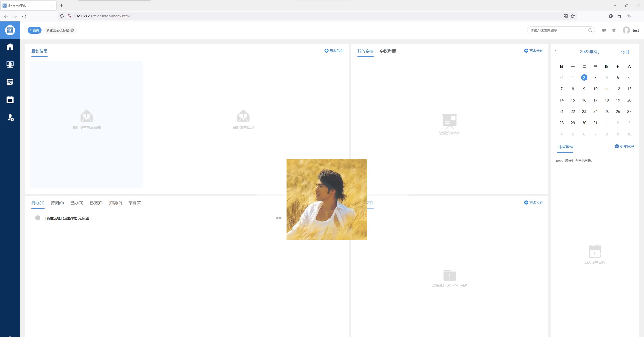This screenshot has height=337, width=644.
Task: Switch to the 会议邀请 tab
Action: point(388,51)
